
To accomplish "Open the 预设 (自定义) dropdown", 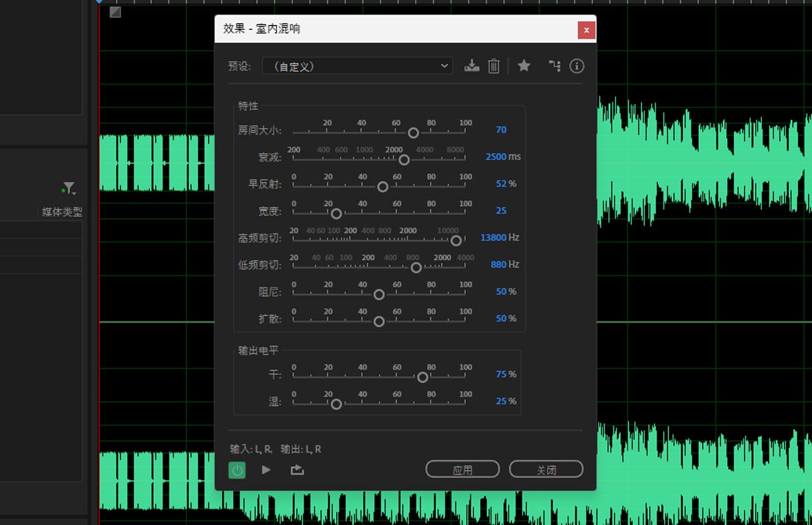I will (x=357, y=66).
